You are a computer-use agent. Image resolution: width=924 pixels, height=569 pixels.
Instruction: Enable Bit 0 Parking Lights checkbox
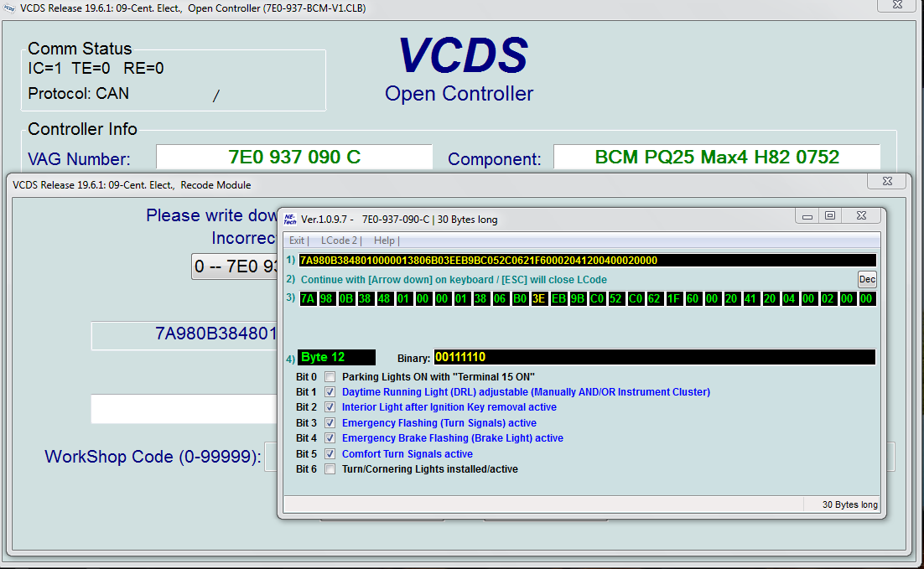pos(330,377)
